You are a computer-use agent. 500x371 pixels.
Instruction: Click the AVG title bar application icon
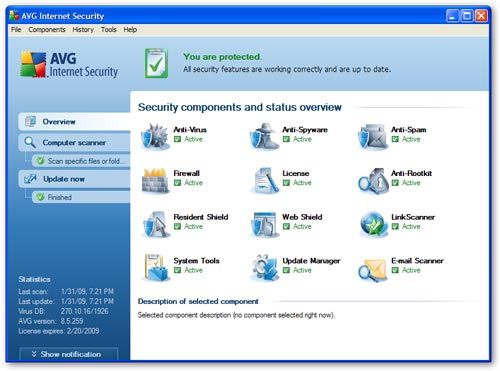[14, 16]
